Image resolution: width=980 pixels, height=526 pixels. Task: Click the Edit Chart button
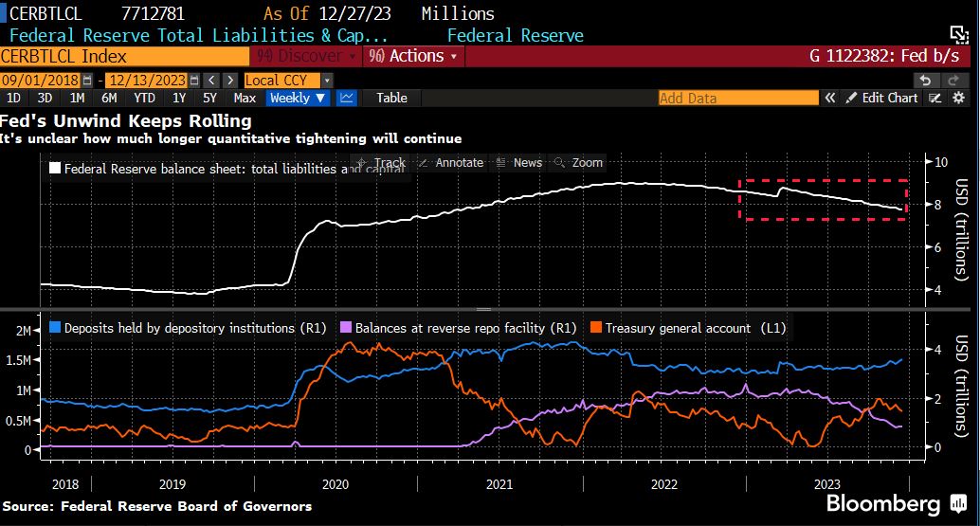tap(881, 98)
